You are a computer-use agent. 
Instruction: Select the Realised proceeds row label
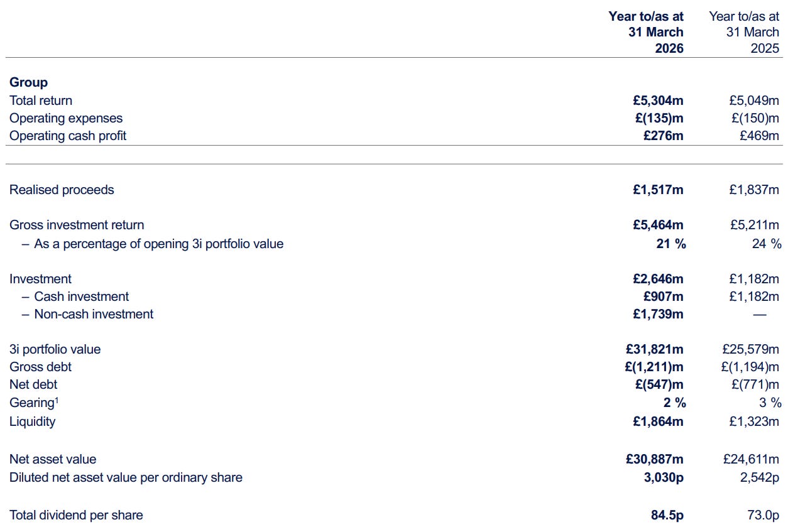pyautogui.click(x=62, y=190)
